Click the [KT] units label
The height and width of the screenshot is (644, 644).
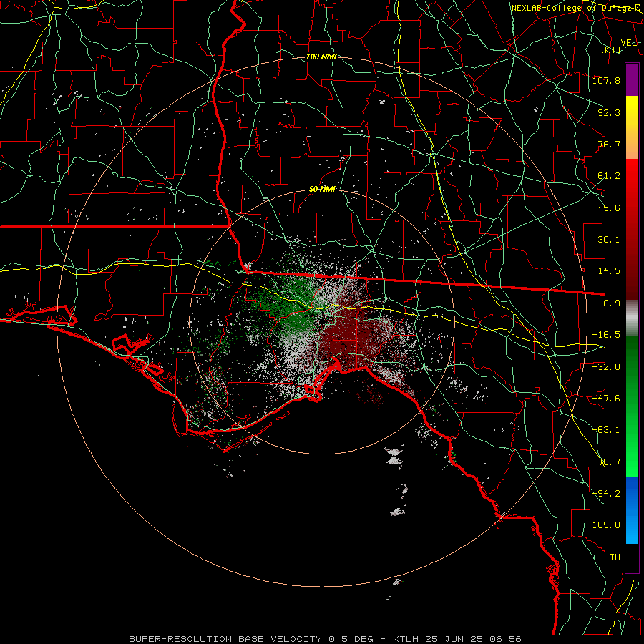(x=611, y=50)
